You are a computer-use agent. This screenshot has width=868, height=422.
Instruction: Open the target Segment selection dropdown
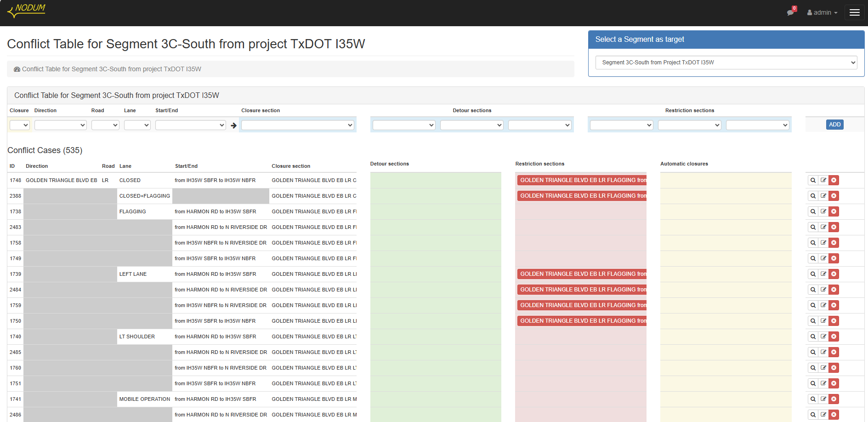(726, 63)
